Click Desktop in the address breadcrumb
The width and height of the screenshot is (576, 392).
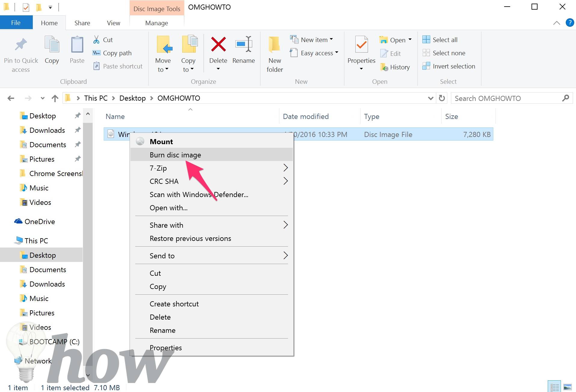(132, 98)
